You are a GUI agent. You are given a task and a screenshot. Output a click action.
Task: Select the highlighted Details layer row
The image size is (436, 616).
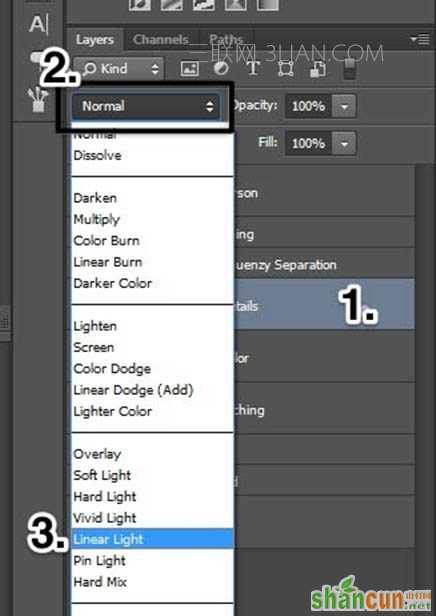[x=324, y=305]
